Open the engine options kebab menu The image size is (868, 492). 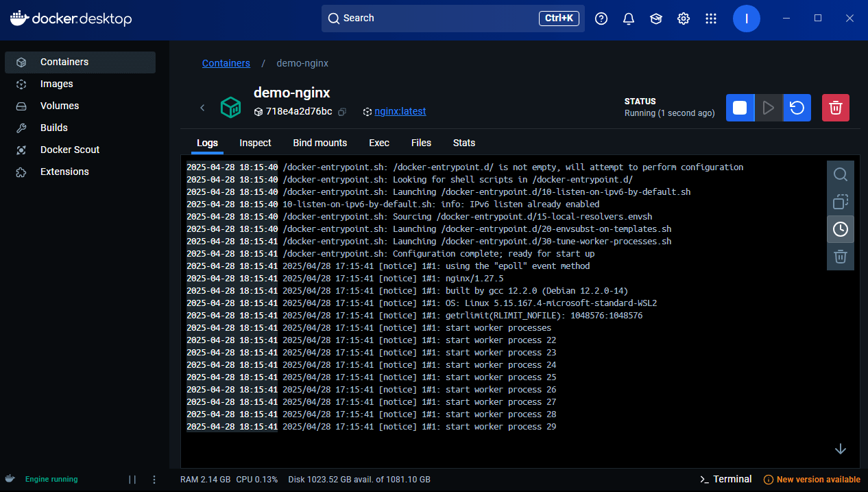(154, 480)
